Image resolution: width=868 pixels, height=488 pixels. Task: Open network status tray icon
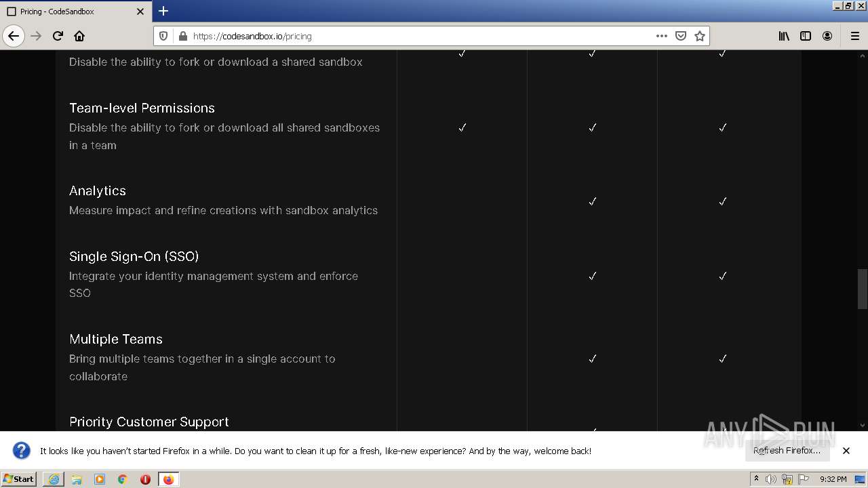pyautogui.click(x=787, y=479)
